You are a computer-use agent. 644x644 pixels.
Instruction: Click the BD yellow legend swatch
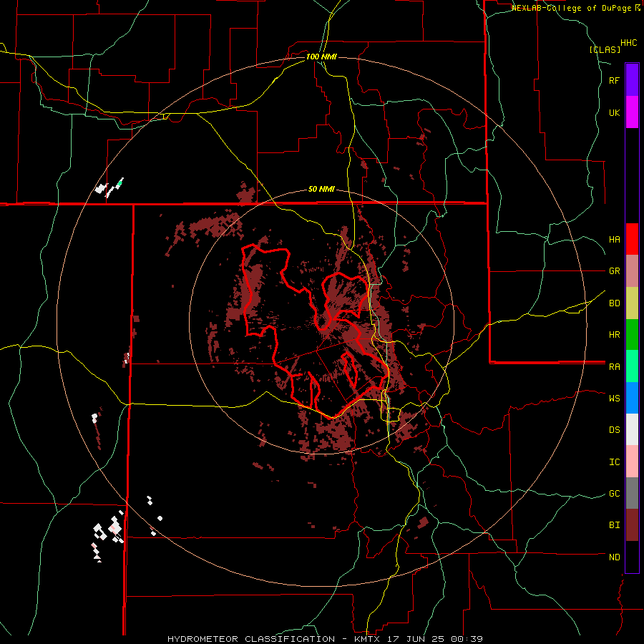pos(632,303)
